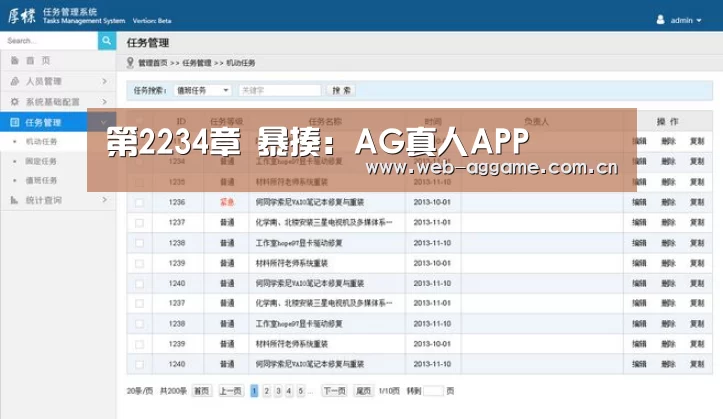Click 编辑 for row 1236
The width and height of the screenshot is (723, 419).
tap(639, 202)
